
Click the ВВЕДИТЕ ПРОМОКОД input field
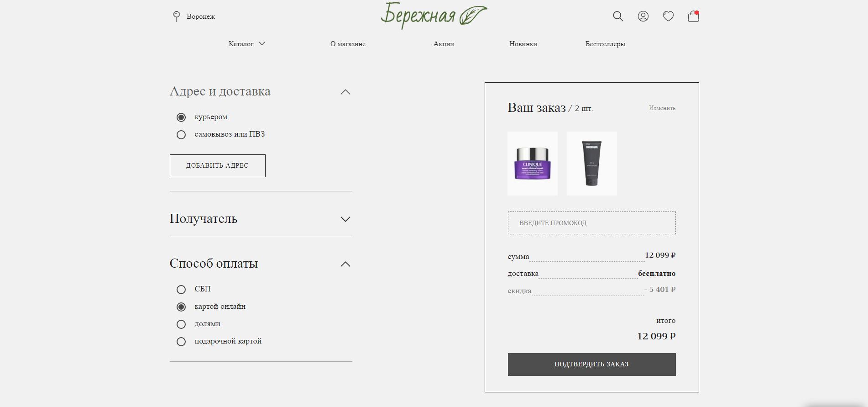click(591, 223)
